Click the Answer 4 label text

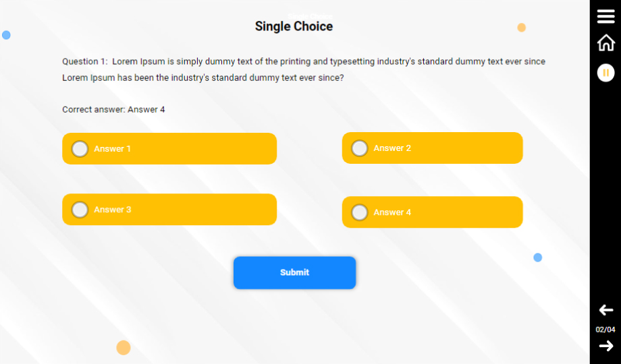click(392, 212)
